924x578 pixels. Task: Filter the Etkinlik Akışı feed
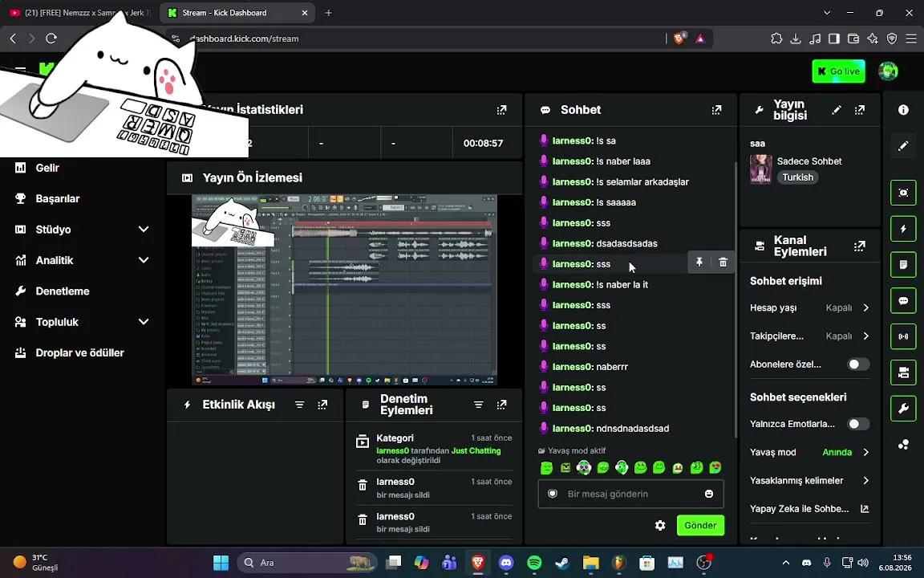[x=299, y=405]
